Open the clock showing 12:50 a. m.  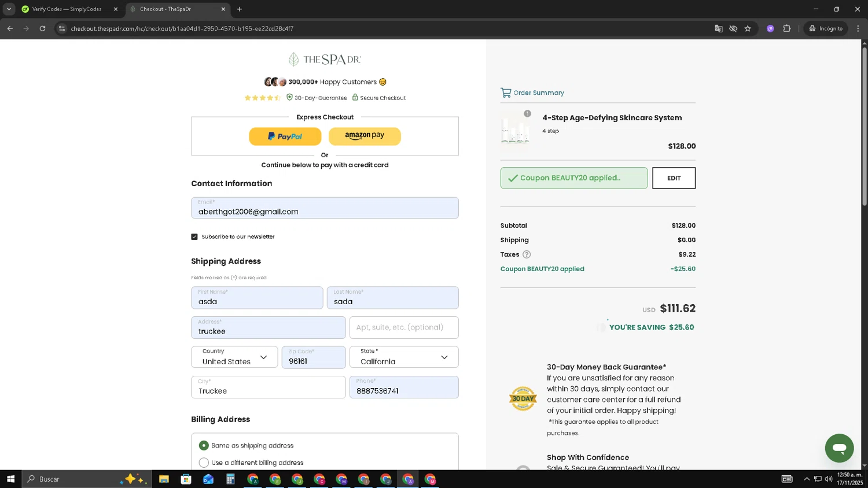(849, 479)
